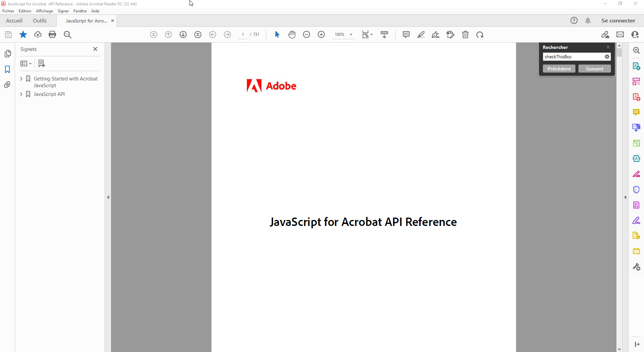The image size is (644, 352).
Task: Open the JavaScript API bookmark
Action: point(49,94)
